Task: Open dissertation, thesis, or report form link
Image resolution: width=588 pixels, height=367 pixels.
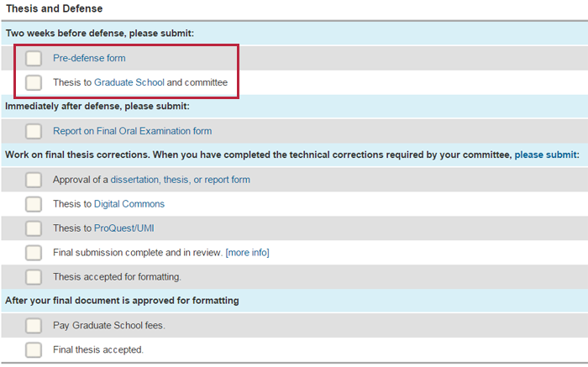Action: pos(181,180)
